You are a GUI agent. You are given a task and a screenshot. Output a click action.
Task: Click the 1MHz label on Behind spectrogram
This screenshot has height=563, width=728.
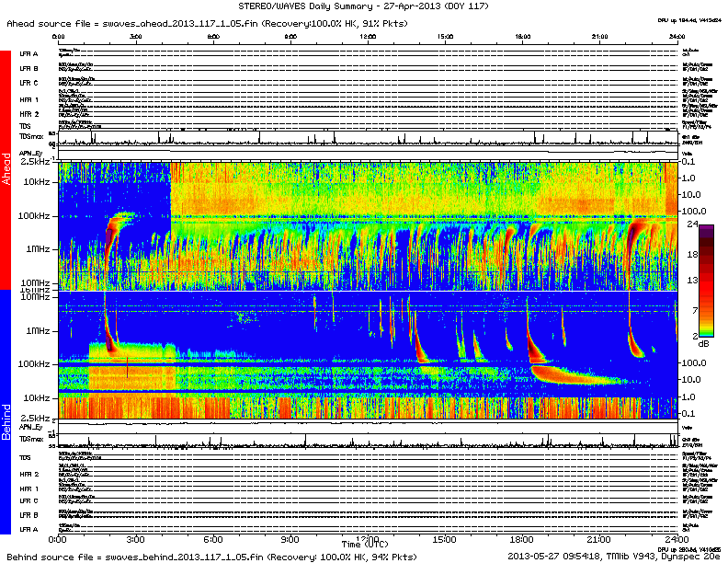point(38,330)
